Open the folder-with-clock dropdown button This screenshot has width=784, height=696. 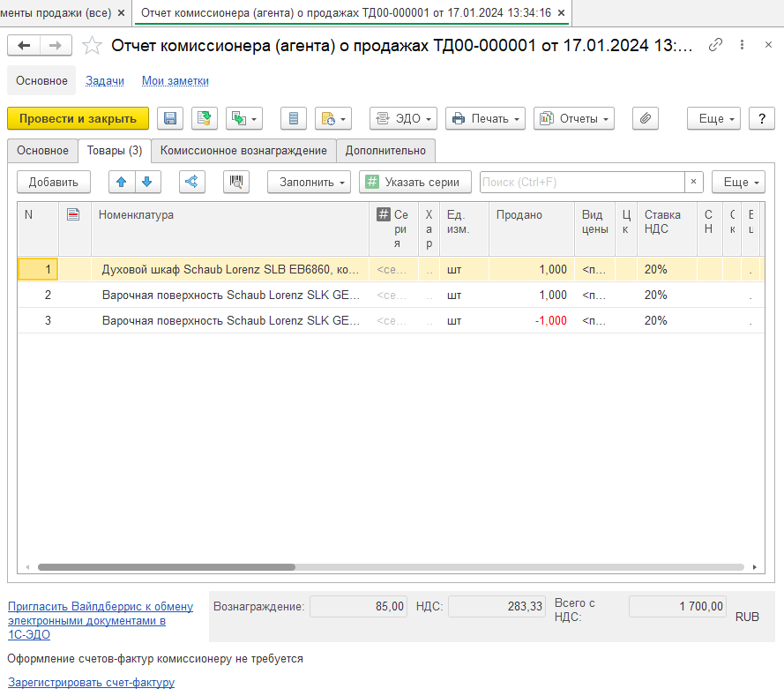coord(333,118)
